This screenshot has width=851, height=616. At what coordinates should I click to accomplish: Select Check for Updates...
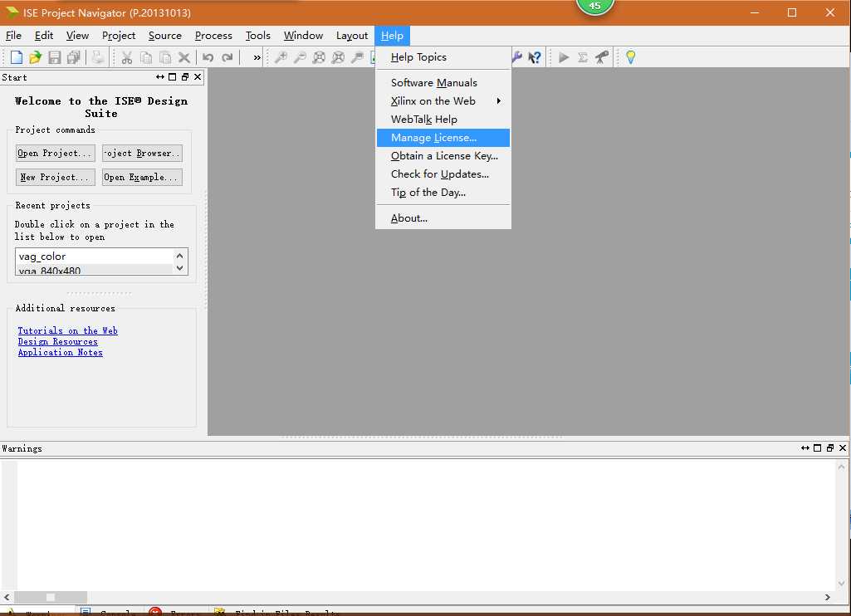click(443, 174)
